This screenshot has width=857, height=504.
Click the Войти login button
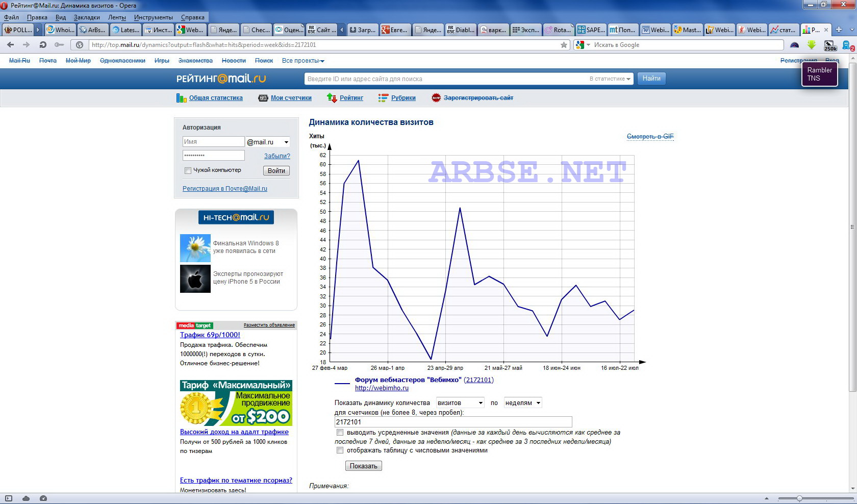pyautogui.click(x=276, y=171)
